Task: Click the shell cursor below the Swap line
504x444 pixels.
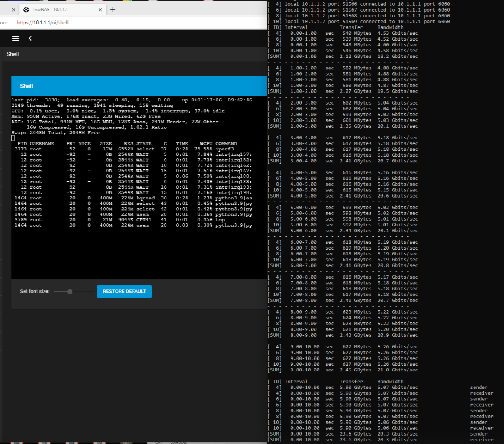Action: [13, 138]
